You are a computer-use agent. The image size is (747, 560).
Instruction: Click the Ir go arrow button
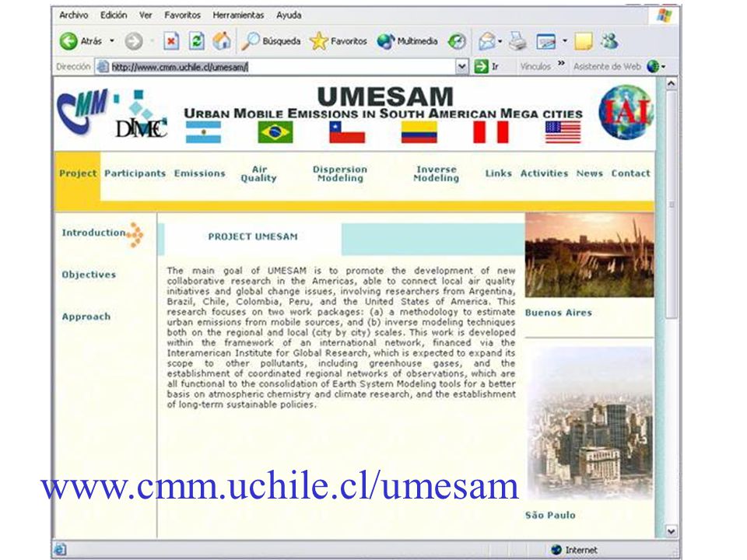[482, 67]
